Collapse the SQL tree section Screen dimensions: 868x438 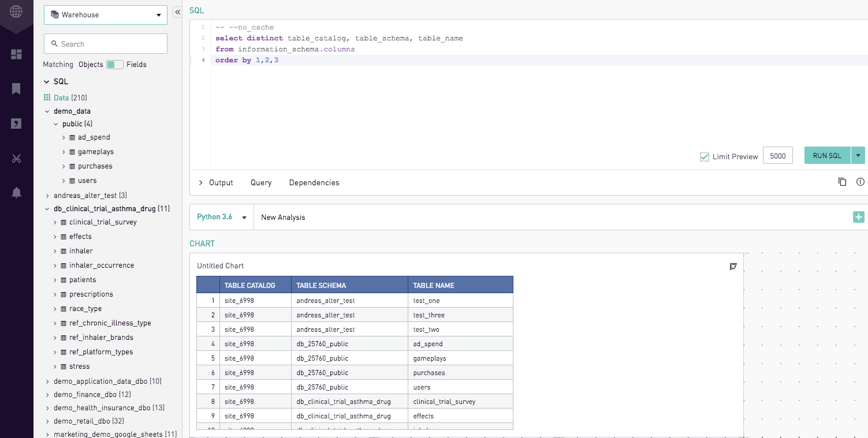[47, 82]
